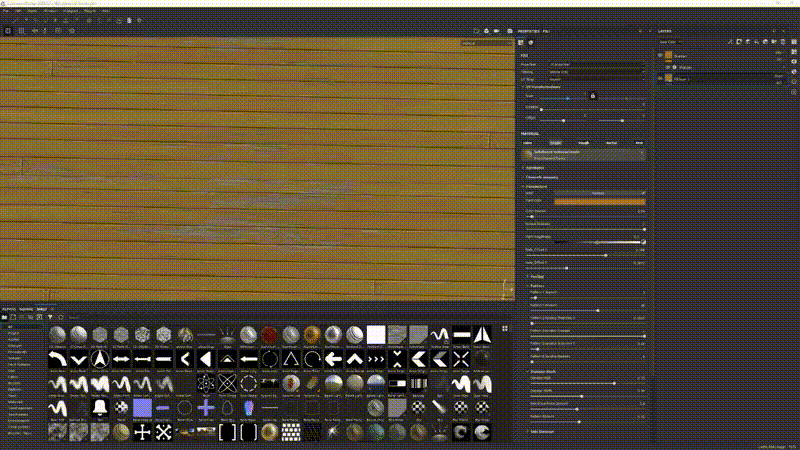Delete layer with the trash icon in Layers
800x450 pixels.
[783, 42]
